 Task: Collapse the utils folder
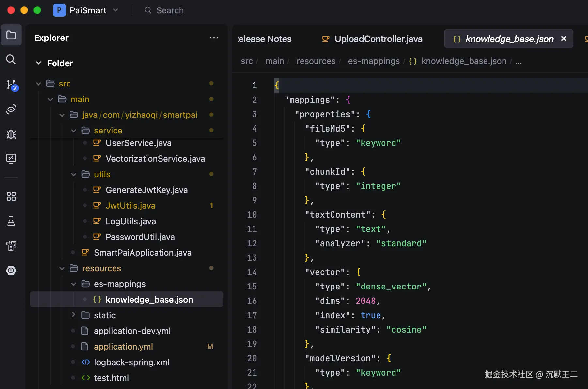[73, 174]
